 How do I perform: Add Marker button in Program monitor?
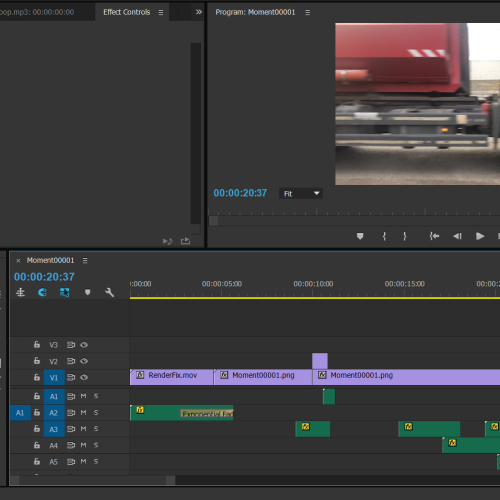click(360, 236)
